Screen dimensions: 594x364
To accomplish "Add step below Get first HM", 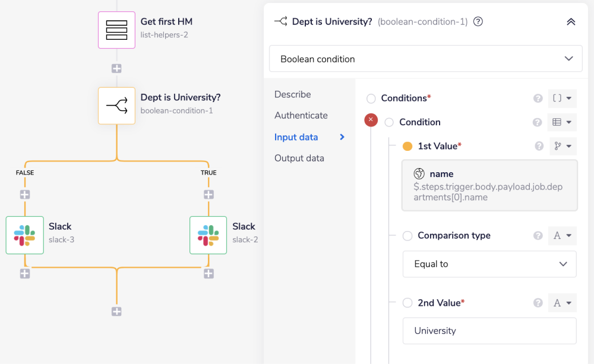I will [x=116, y=68].
